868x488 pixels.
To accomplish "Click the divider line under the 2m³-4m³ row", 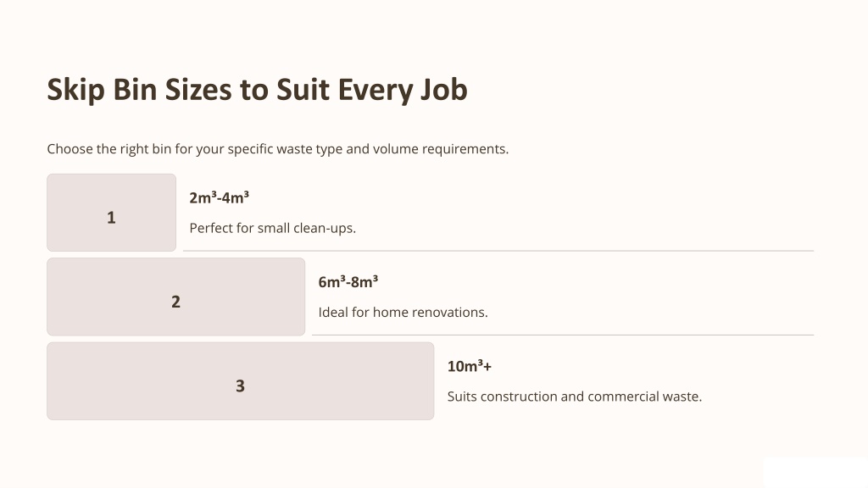I will click(498, 251).
